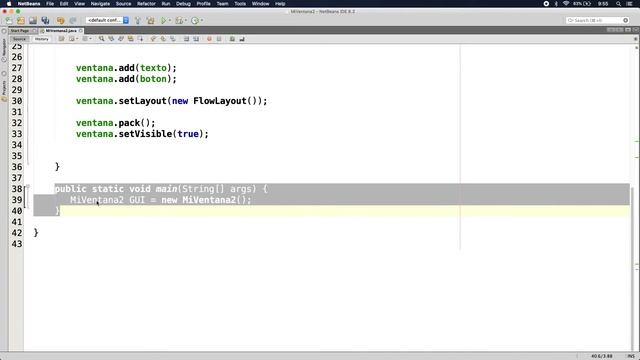Open the File menu

coord(50,4)
